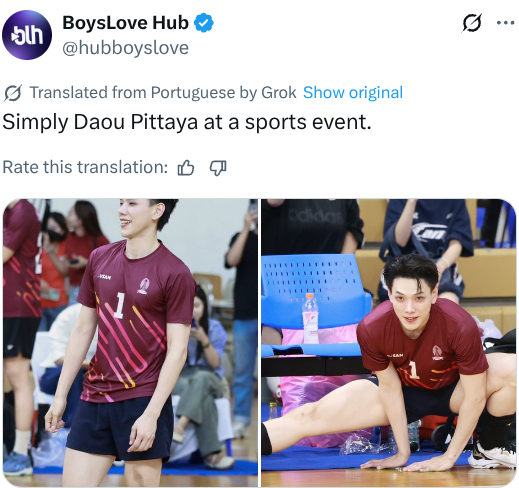Click the blue chair in right photo
The image size is (519, 488).
pos(315,303)
